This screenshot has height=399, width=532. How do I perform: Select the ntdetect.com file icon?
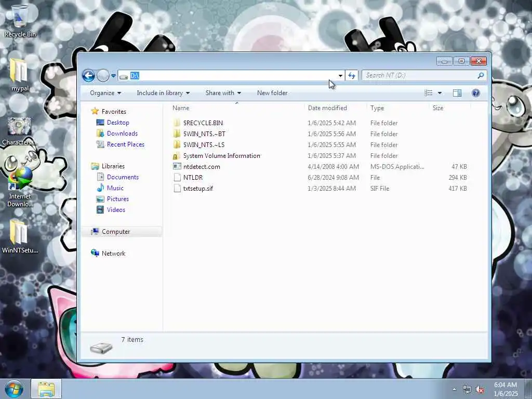click(x=177, y=166)
